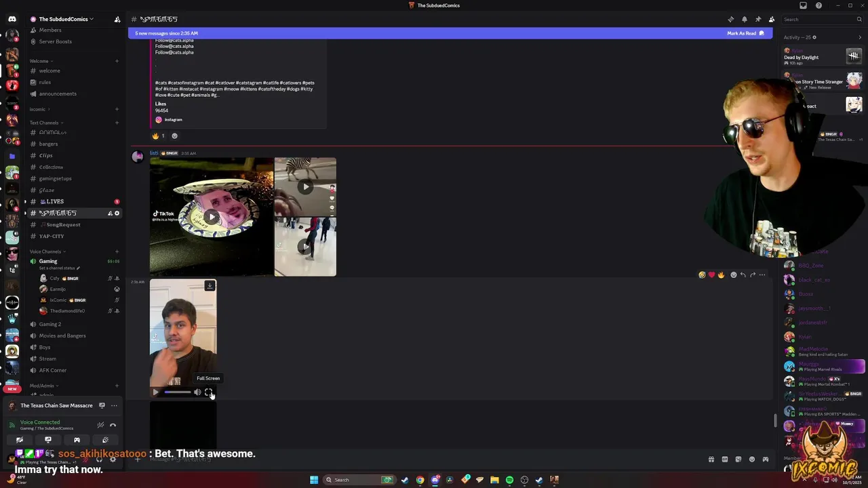Viewport: 868px width, 488px height.
Task: Open the Discord inbox icon
Action: (804, 5)
